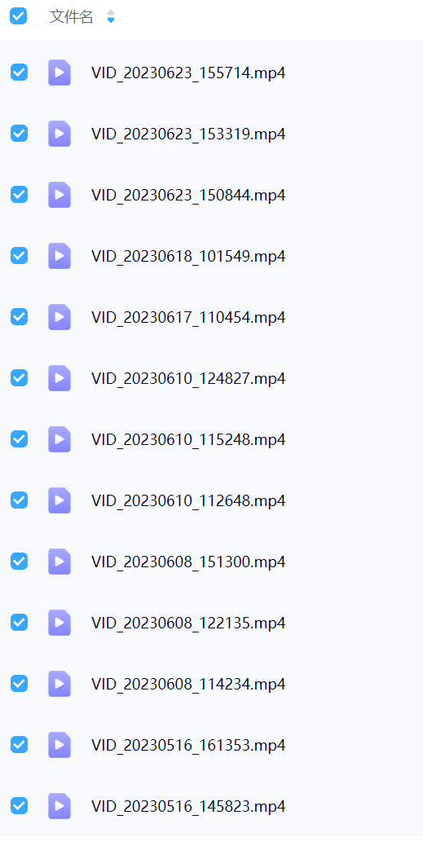Click video icon for VID_20230608_114234.mp4
Viewport: 423px width, 868px height.
click(59, 684)
